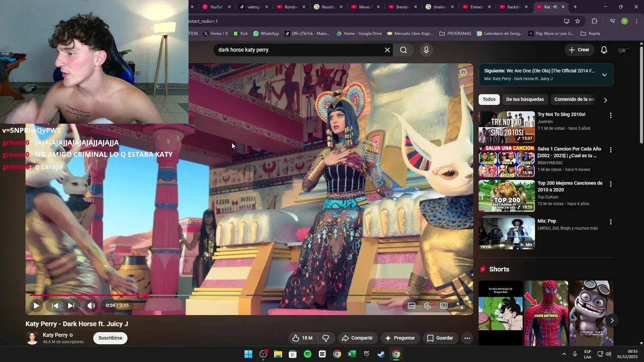This screenshot has width=644, height=362.
Task: Click the Preguntar button
Action: pyautogui.click(x=399, y=338)
